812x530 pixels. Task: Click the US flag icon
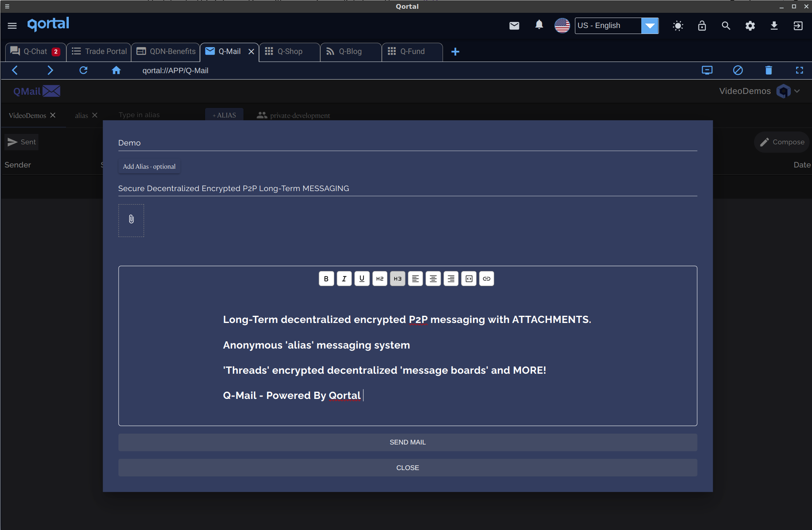point(562,26)
